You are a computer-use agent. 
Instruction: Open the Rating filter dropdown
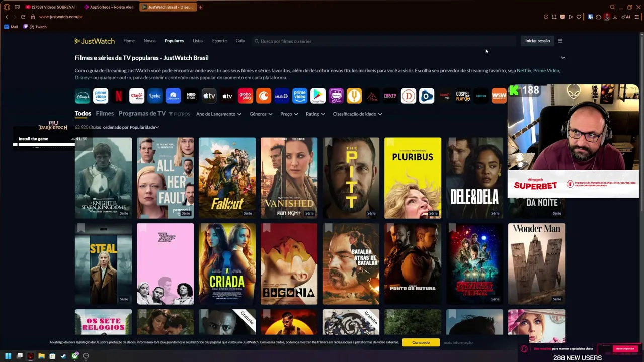[x=315, y=114]
